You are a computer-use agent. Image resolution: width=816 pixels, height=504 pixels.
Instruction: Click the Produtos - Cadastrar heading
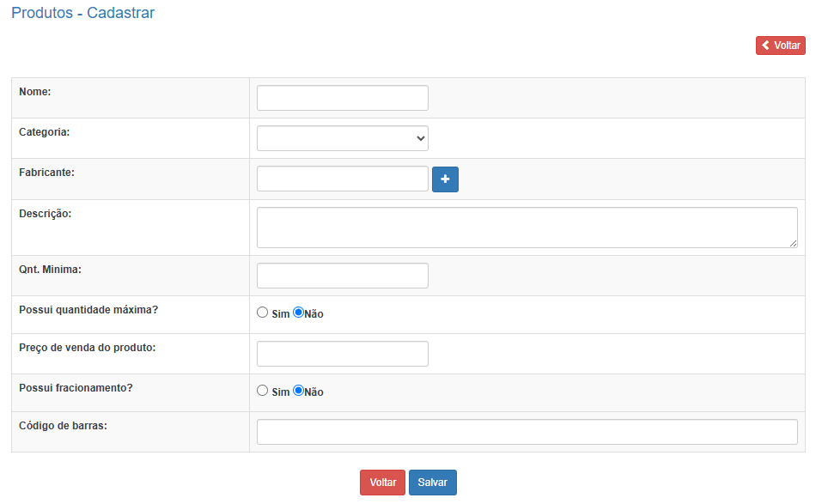coord(83,14)
